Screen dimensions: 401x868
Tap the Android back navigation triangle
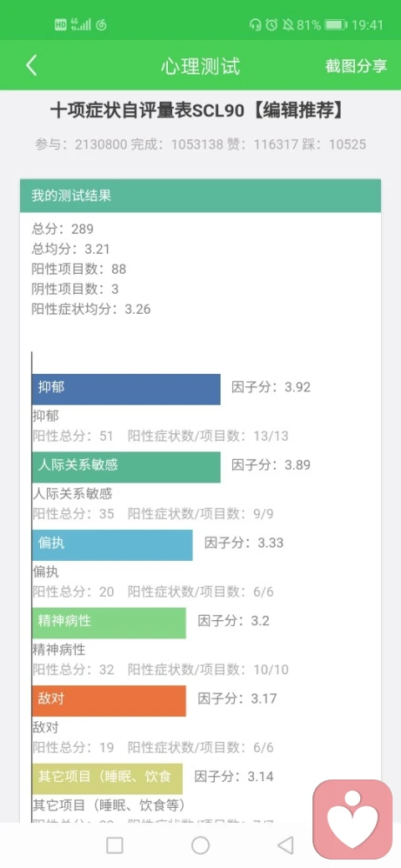tap(285, 845)
